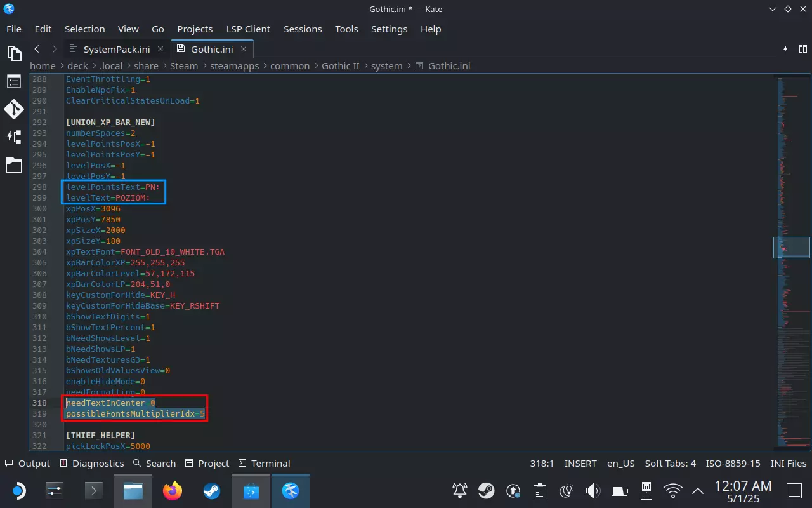
Task: Click the quick open lightning icon
Action: [785, 49]
